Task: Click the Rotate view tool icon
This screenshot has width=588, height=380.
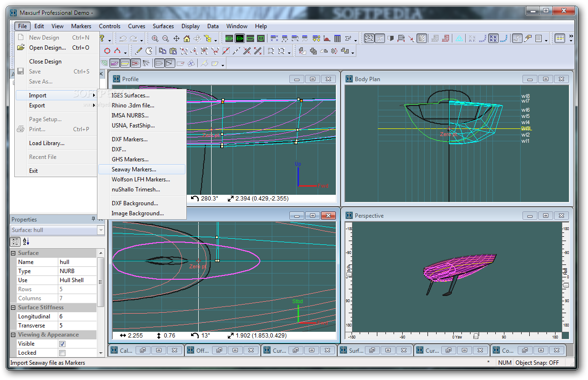Action: tap(197, 39)
